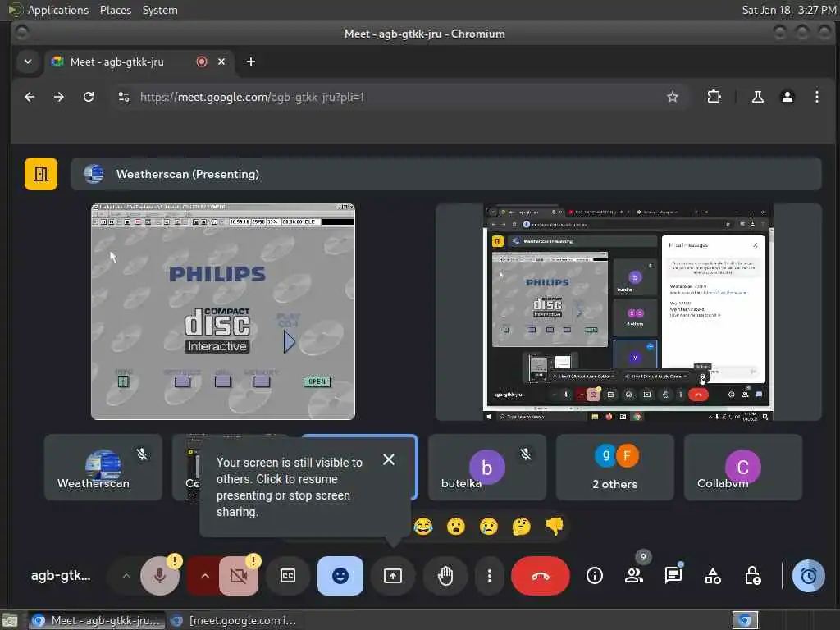Bookmark this page with star icon
Screen dimensions: 840x630
click(x=673, y=97)
